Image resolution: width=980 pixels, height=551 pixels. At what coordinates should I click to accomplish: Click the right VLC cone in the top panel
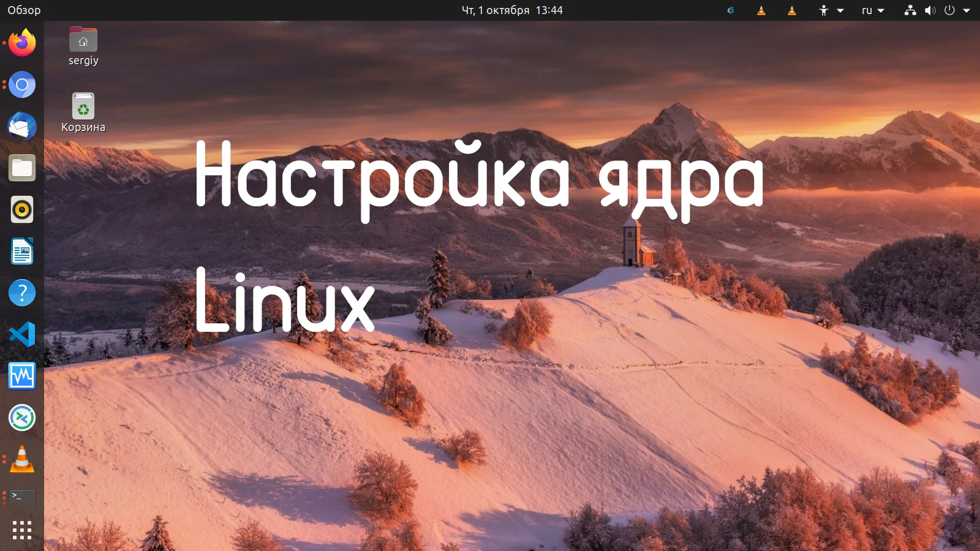pos(792,10)
